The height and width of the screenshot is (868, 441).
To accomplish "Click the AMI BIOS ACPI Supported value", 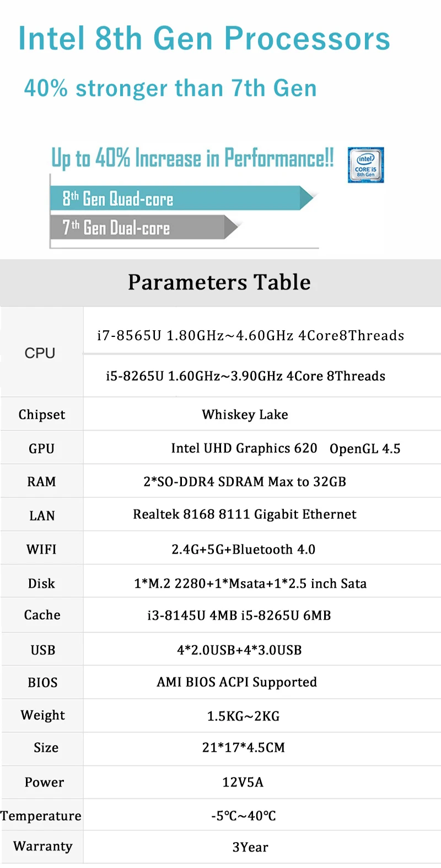I will coord(237,682).
